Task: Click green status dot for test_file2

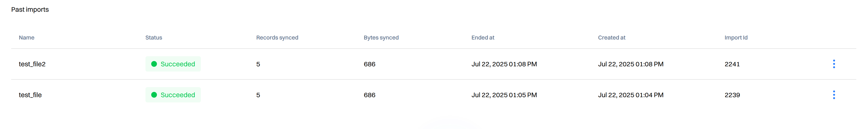Action: coord(154,64)
